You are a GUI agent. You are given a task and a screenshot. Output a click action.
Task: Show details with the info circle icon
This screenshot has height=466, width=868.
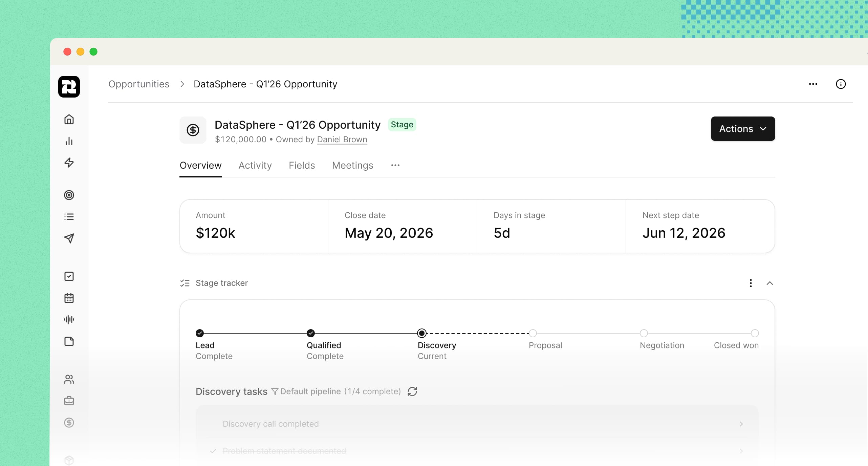(841, 84)
